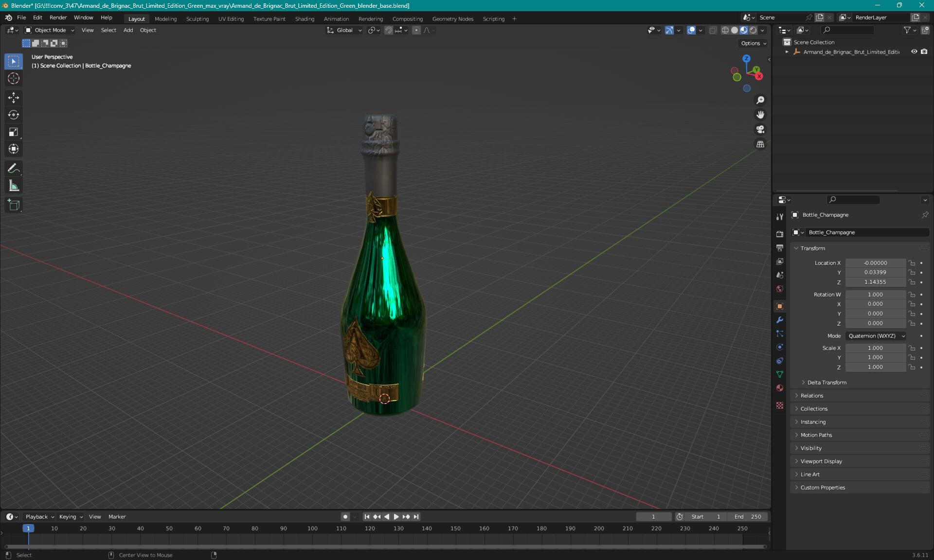Activate the Move tool

14,98
